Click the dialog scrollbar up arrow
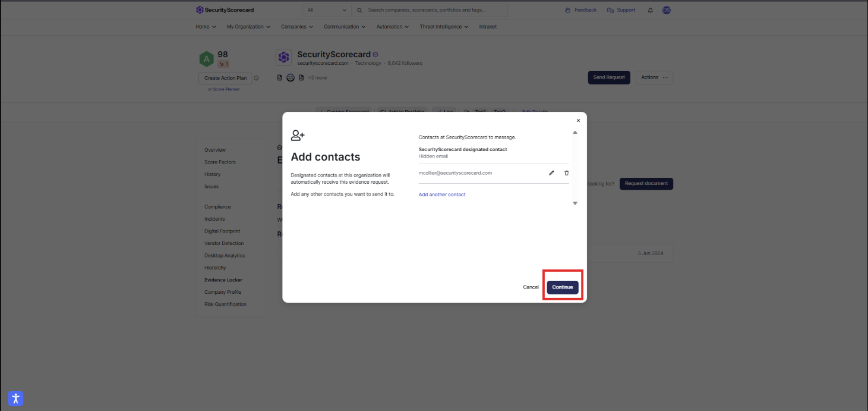 point(575,133)
